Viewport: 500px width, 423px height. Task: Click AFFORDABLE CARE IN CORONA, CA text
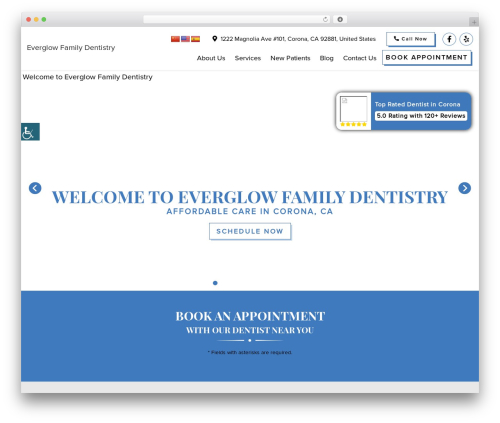[250, 212]
